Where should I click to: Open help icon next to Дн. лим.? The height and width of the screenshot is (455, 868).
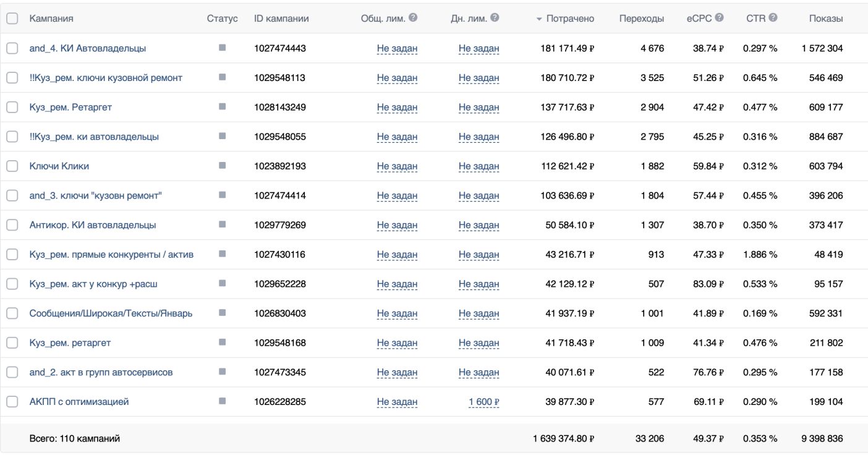(x=495, y=19)
